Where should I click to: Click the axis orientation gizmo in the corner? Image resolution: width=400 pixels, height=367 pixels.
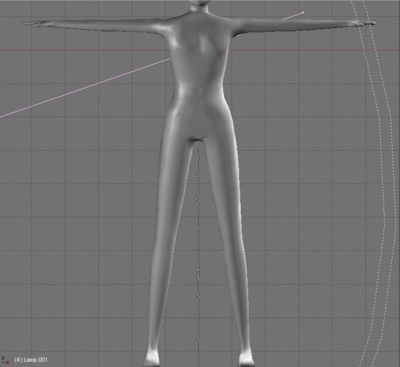coord(5,360)
